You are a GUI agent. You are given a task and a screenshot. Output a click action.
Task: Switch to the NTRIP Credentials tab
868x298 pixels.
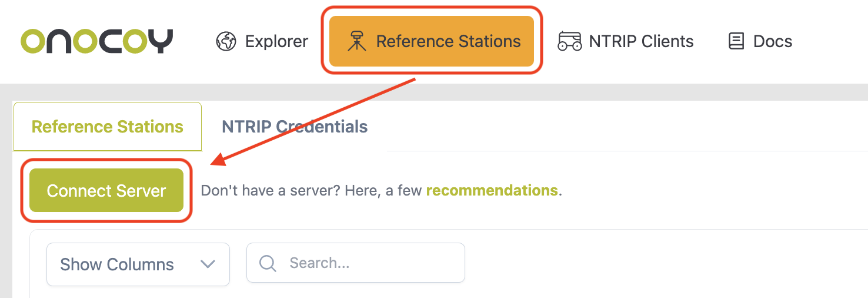pyautogui.click(x=295, y=127)
